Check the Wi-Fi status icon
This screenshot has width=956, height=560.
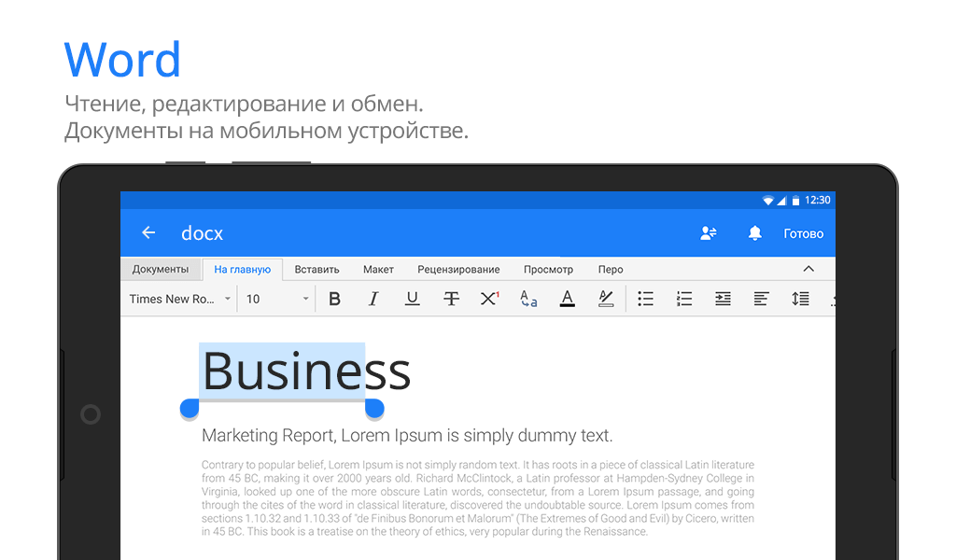tap(767, 201)
